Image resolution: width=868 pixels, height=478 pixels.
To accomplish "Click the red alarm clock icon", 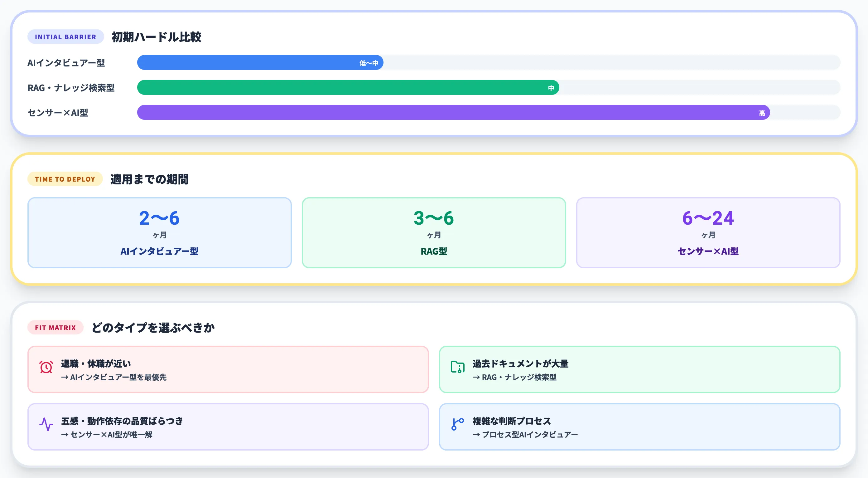I will coord(46,367).
